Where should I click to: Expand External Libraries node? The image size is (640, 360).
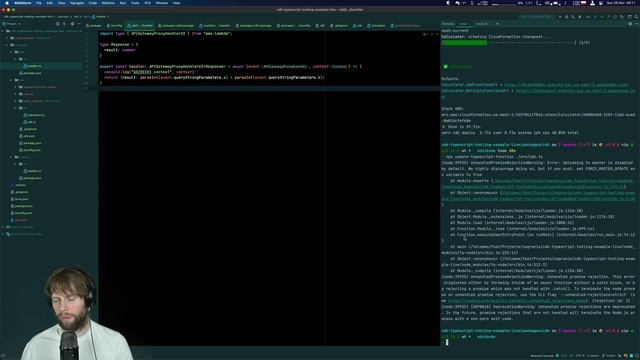tap(2, 227)
